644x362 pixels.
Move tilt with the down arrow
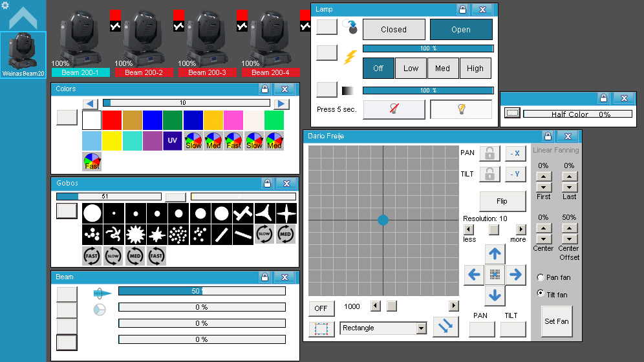(495, 295)
